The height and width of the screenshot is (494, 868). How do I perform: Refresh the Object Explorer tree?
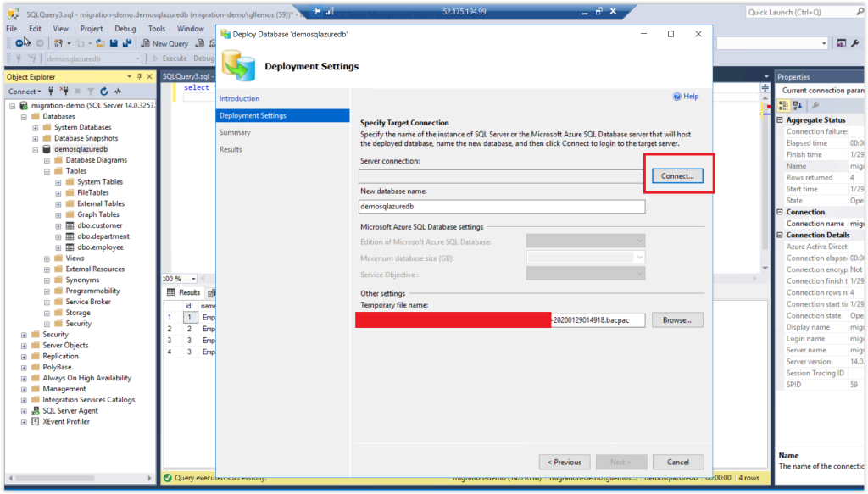pos(103,92)
